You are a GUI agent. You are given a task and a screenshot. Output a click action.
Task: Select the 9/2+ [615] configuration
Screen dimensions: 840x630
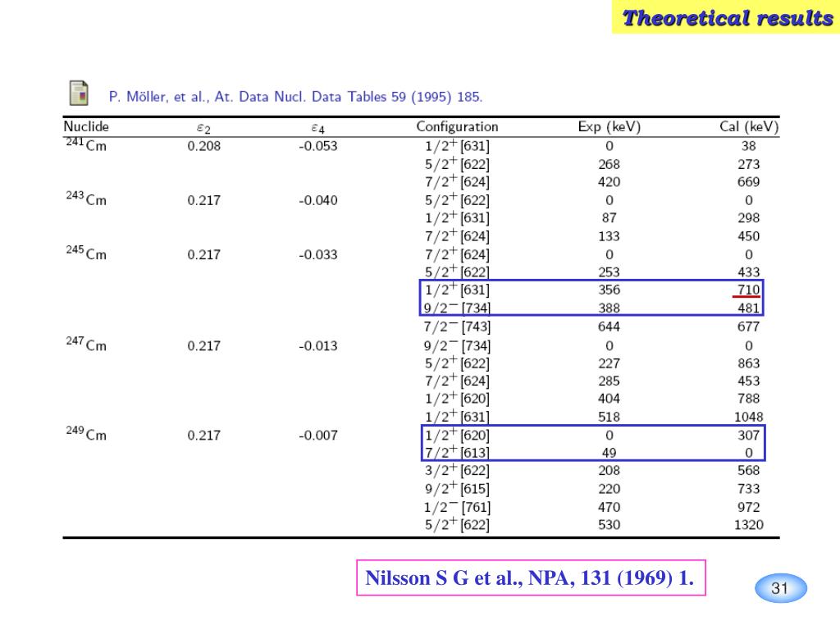[457, 489]
